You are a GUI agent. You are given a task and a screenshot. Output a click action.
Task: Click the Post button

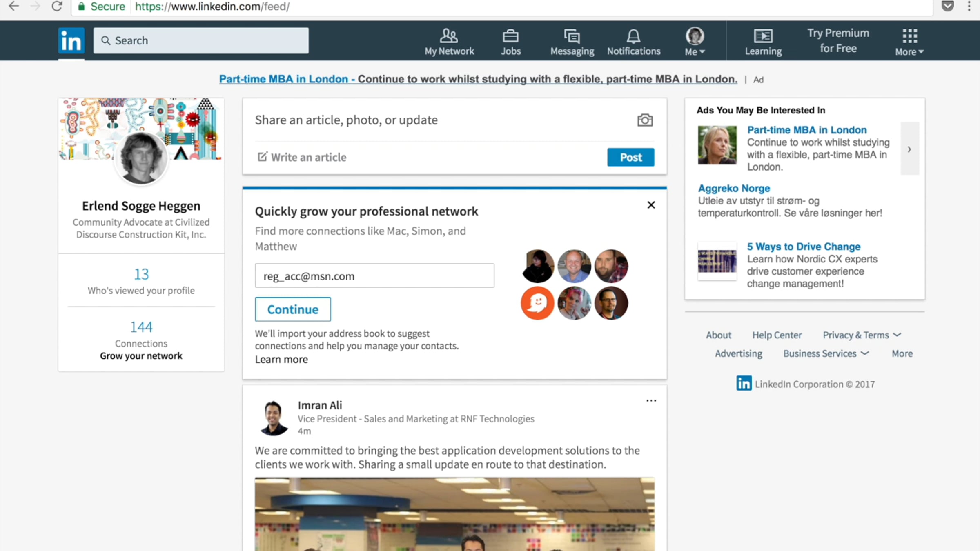(x=630, y=157)
